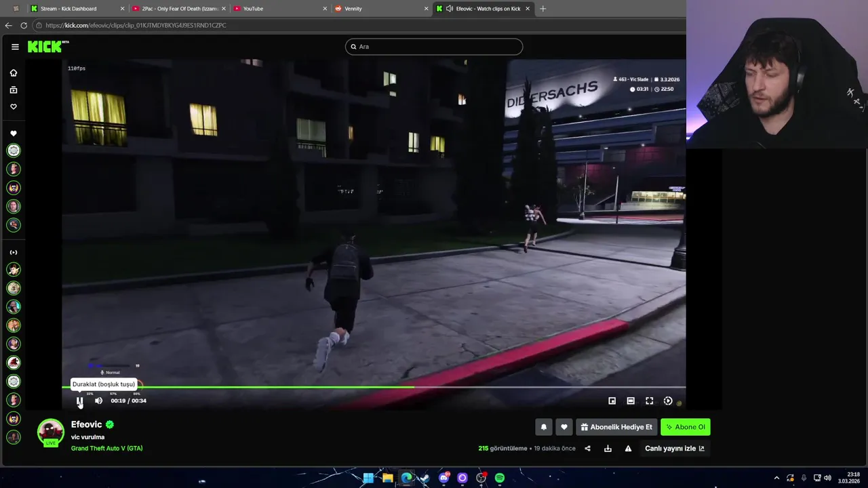Switch to Stream - Kick Dashboard tab
This screenshot has width=868, height=488.
point(77,9)
